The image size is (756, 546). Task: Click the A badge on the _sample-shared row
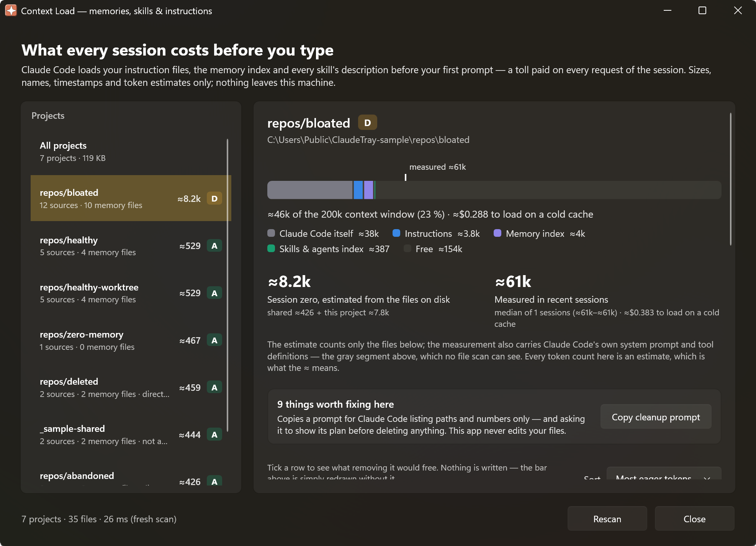click(x=214, y=435)
